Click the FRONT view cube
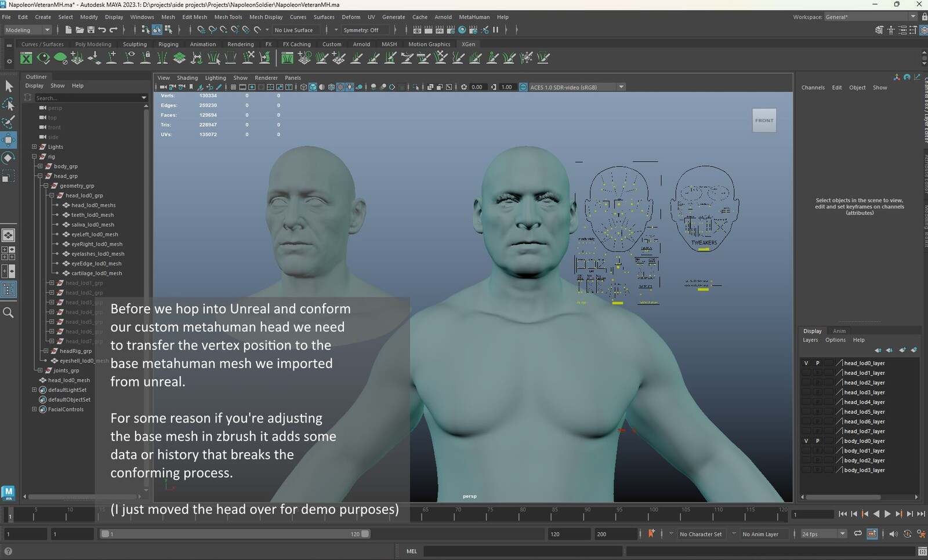928x560 pixels. (764, 121)
